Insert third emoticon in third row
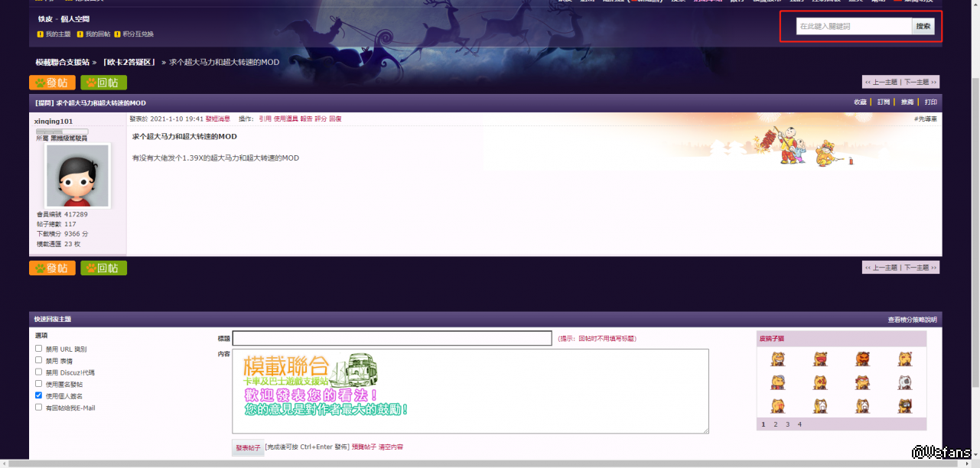The image size is (980, 468). [x=863, y=406]
